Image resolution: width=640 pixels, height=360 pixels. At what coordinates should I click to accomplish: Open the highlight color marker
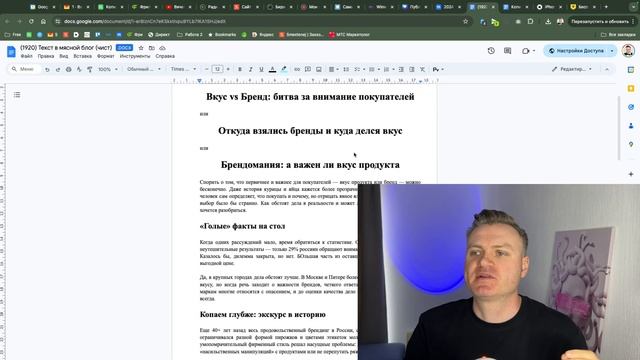click(x=284, y=69)
